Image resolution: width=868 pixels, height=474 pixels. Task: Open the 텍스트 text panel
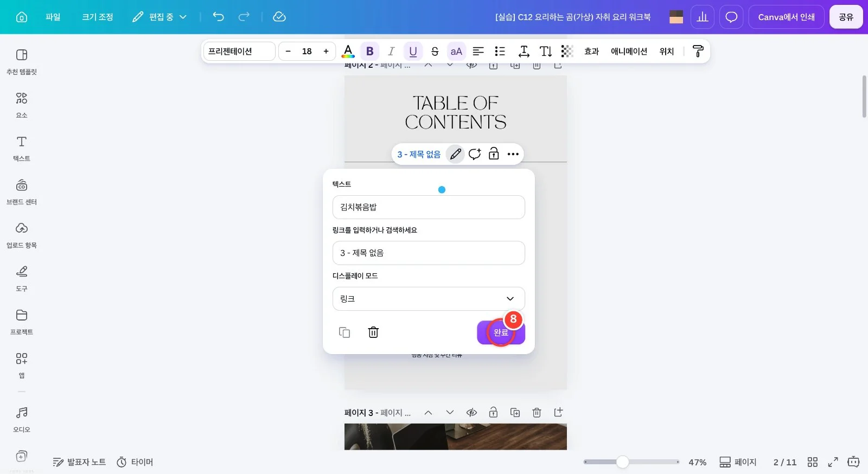[x=22, y=148]
